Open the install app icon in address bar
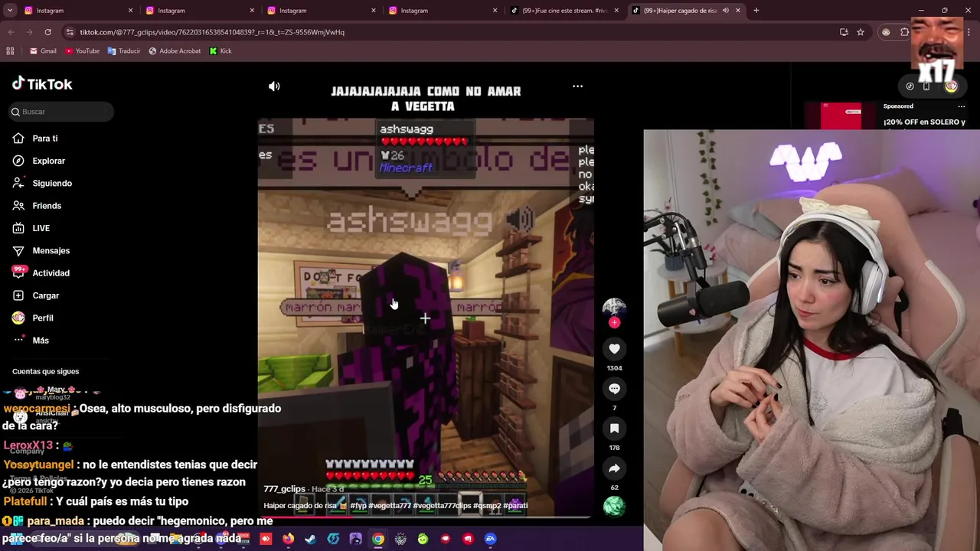980x551 pixels. coord(844,32)
